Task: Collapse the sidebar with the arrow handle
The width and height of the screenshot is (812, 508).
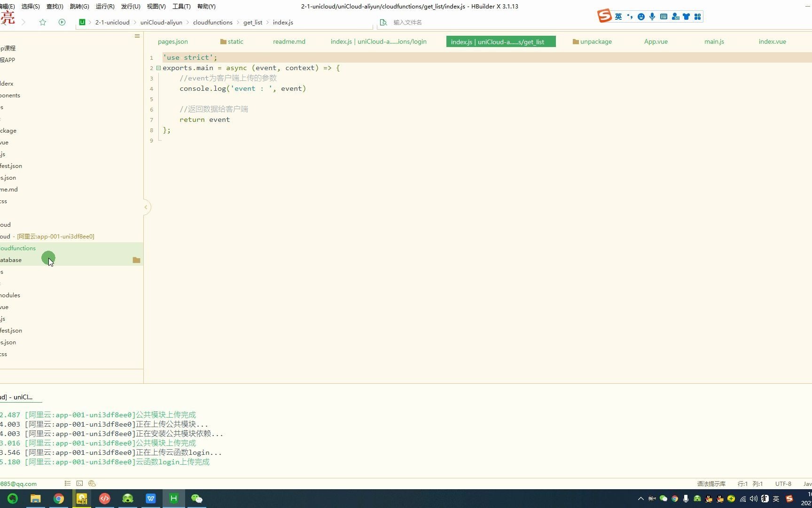Action: [146, 207]
